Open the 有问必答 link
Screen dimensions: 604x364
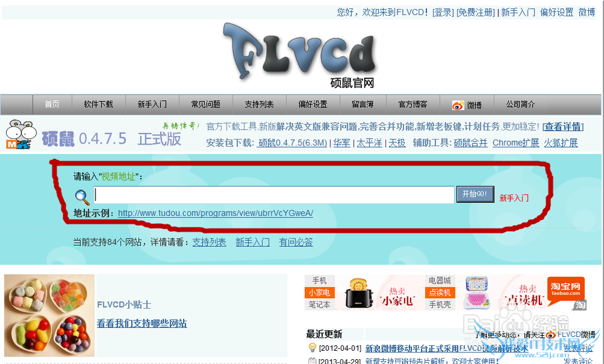[x=296, y=242]
